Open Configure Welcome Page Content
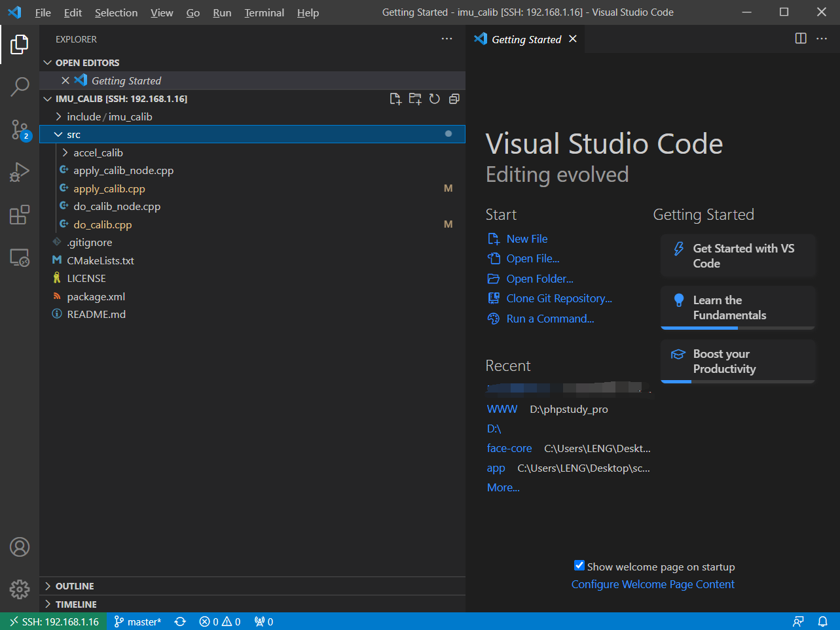The image size is (840, 630). coord(652,584)
